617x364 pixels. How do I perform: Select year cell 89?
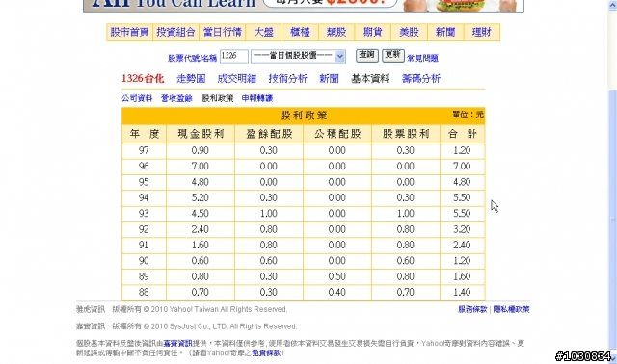[144, 276]
